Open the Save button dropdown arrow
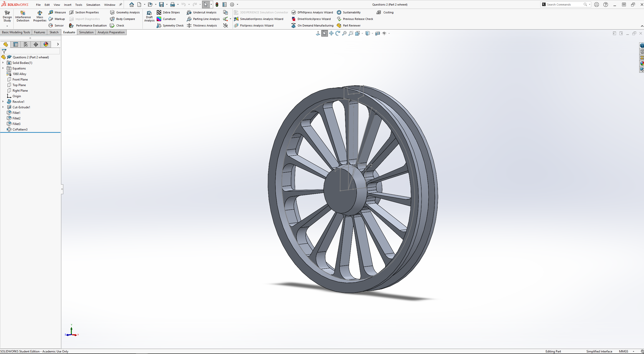644x354 pixels. 167,5
